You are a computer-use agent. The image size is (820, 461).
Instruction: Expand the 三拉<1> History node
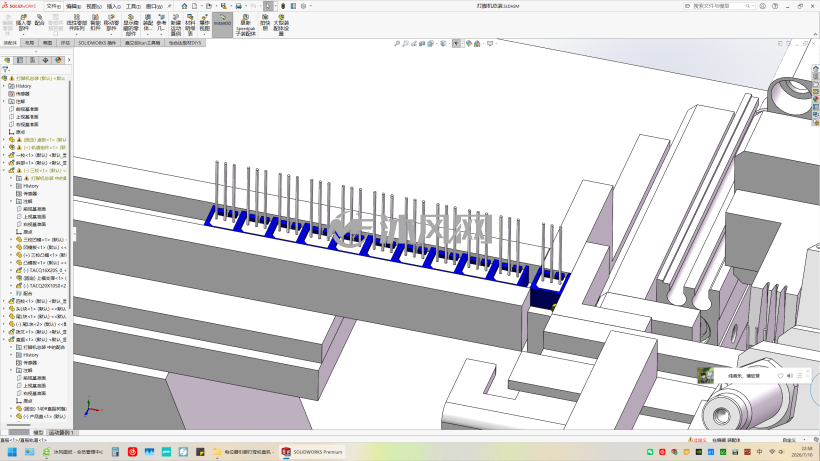[11, 186]
